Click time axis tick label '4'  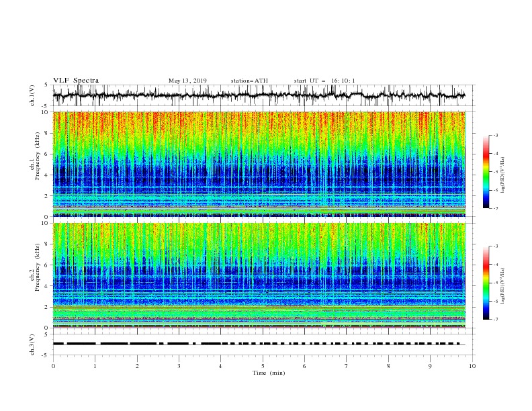(x=220, y=366)
